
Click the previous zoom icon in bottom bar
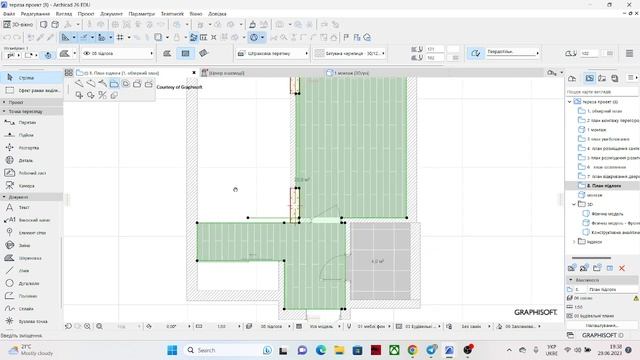coord(68,327)
